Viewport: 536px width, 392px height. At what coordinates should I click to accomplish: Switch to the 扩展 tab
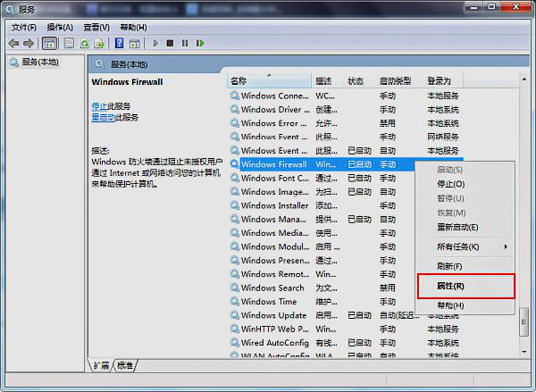point(101,366)
